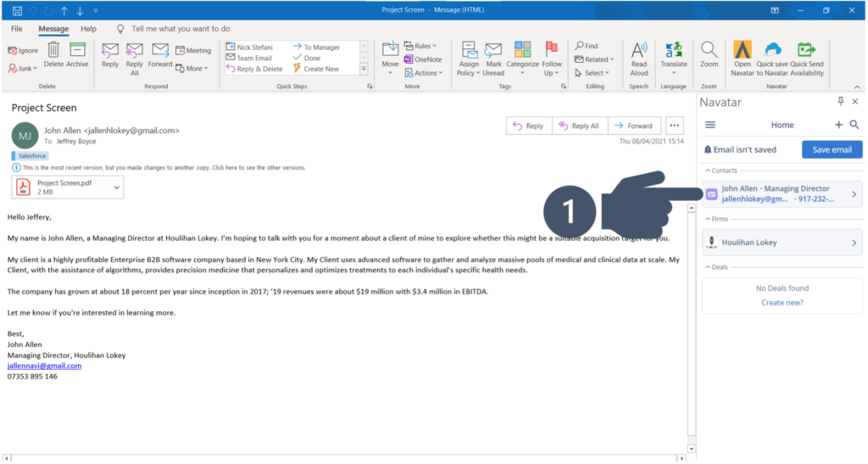Screen dimensions: 868x464
Task: Collapse the Contacts section
Action: pos(721,171)
